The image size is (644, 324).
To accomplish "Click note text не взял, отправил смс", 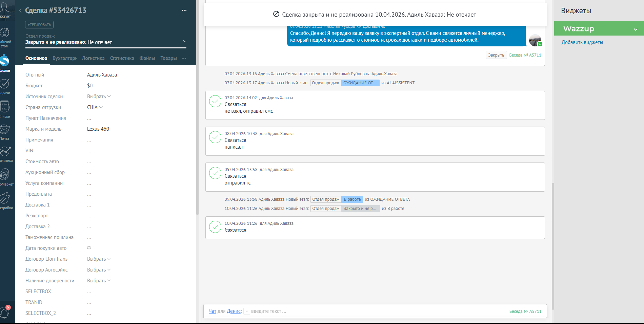I will tap(248, 111).
